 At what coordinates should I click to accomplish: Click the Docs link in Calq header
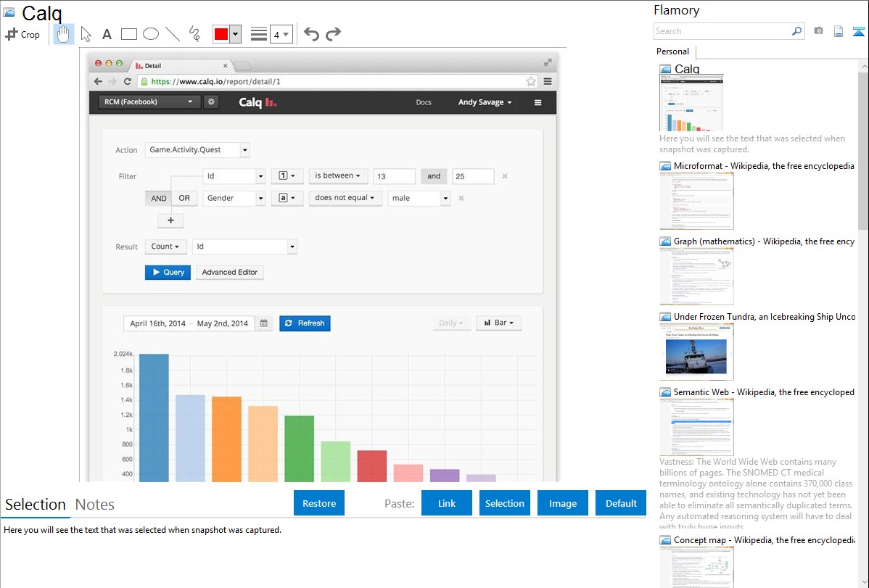coord(424,102)
